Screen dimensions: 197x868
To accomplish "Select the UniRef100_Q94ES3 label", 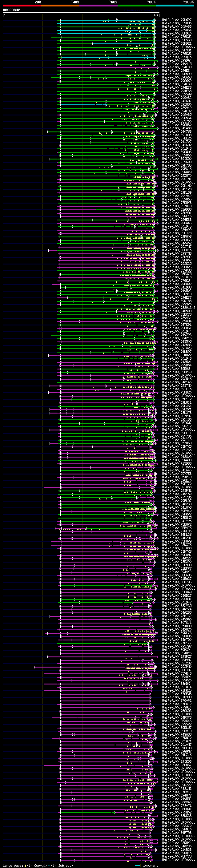I will pos(177,67).
